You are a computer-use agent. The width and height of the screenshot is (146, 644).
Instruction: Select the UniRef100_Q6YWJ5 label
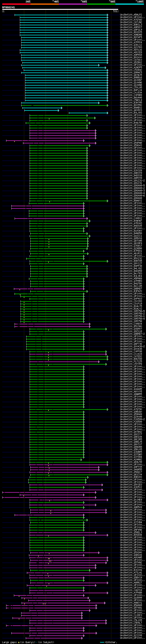131,75
